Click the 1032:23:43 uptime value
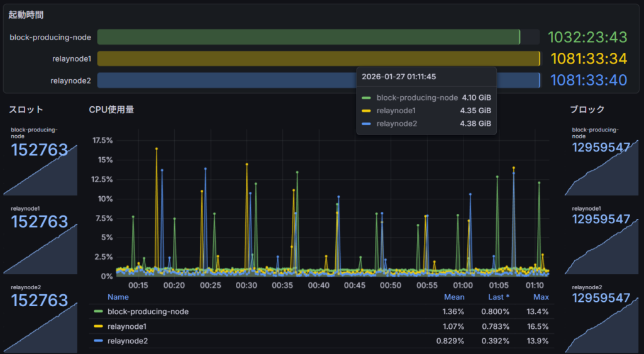Image resolution: width=644 pixels, height=354 pixels. (588, 37)
